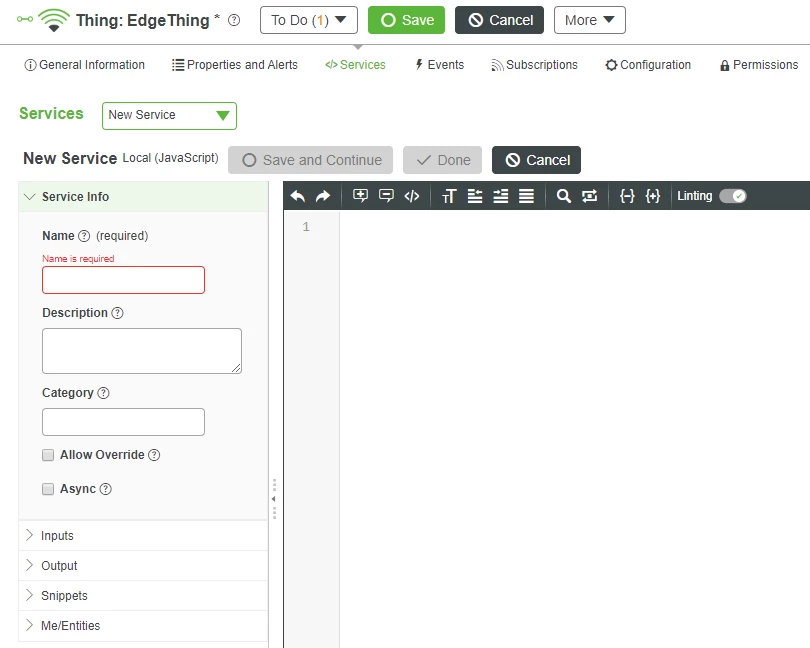Image resolution: width=810 pixels, height=648 pixels.
Task: Redo the last code editor change
Action: coord(323,196)
